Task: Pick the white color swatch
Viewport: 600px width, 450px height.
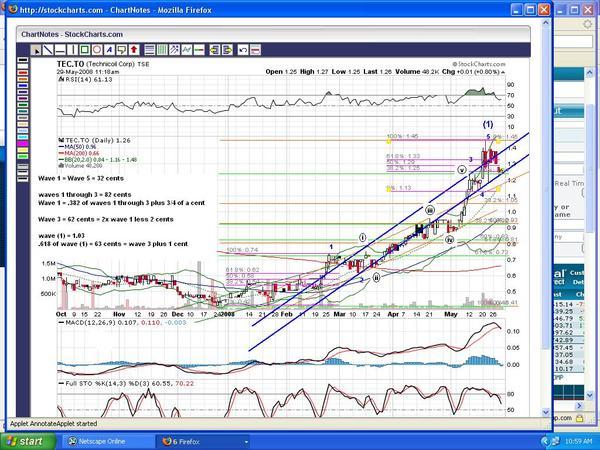Action: click(x=23, y=66)
